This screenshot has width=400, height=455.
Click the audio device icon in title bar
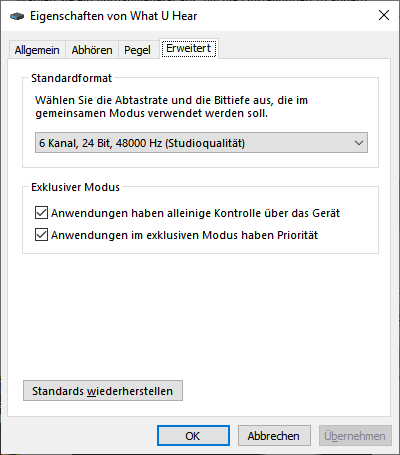click(x=17, y=16)
